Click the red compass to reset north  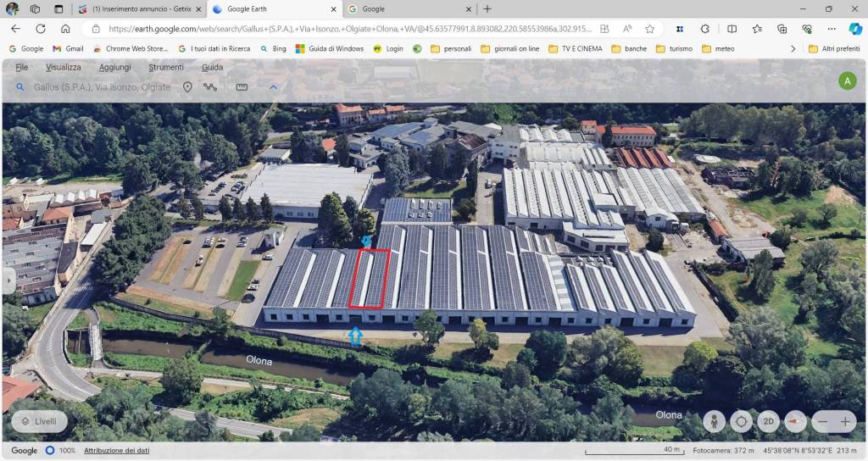[x=795, y=421]
